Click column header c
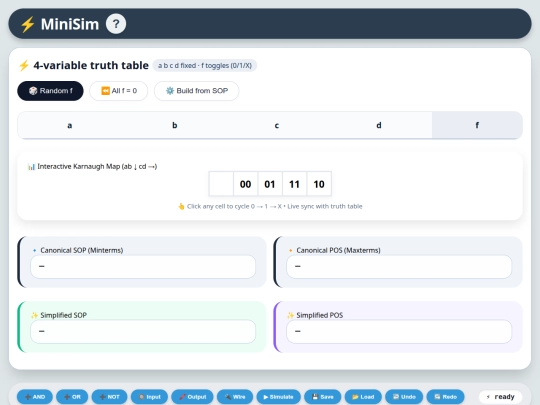 pyautogui.click(x=277, y=125)
